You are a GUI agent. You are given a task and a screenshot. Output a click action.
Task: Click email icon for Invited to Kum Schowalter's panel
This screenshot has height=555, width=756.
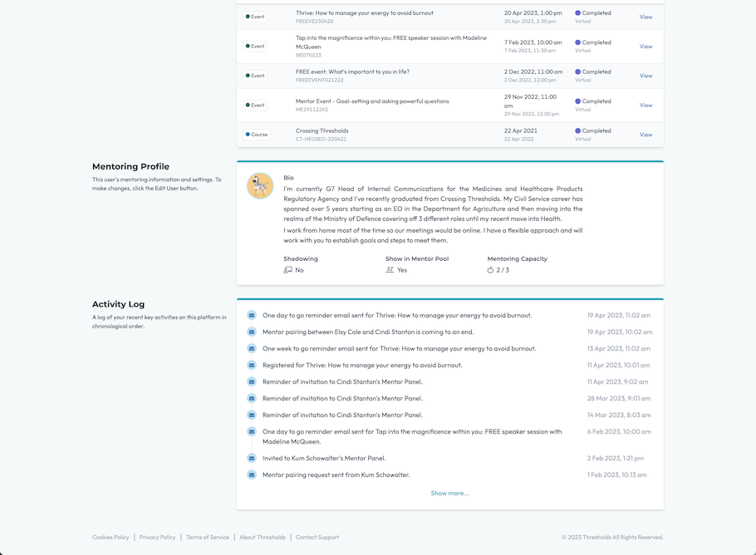tap(252, 458)
